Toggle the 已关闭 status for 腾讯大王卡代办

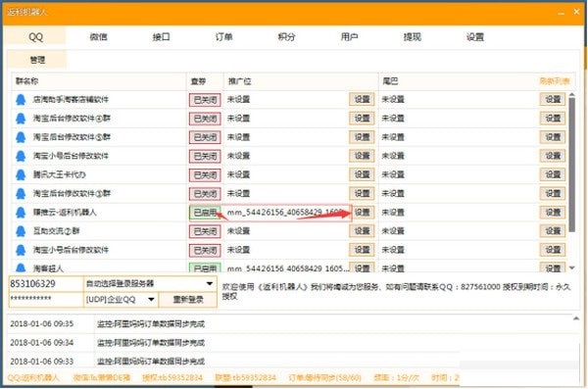(x=205, y=174)
